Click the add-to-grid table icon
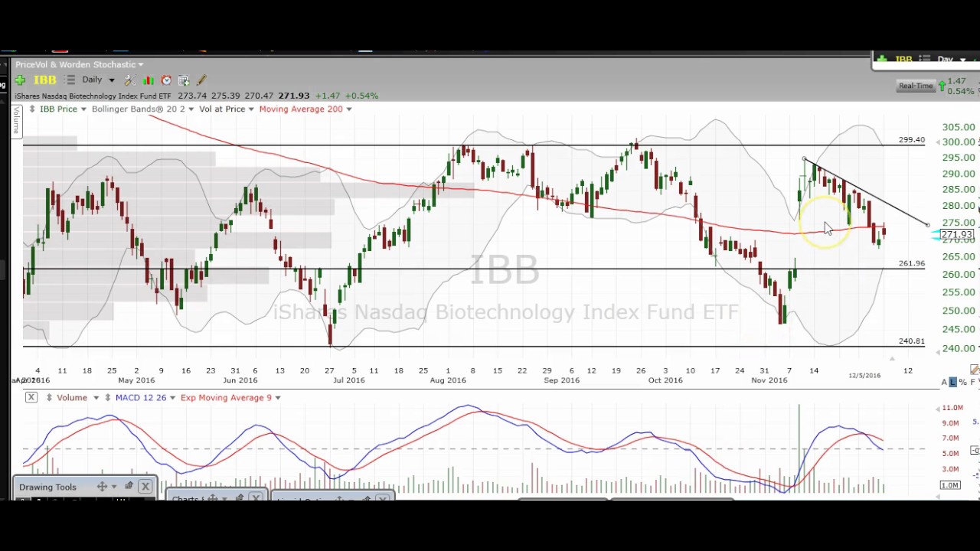 pyautogui.click(x=184, y=80)
